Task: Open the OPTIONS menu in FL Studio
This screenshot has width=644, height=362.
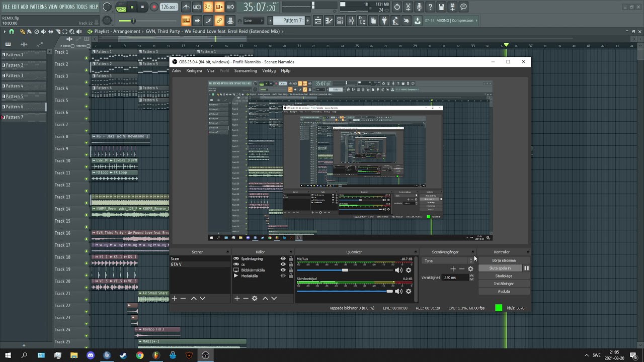Action: (x=67, y=7)
